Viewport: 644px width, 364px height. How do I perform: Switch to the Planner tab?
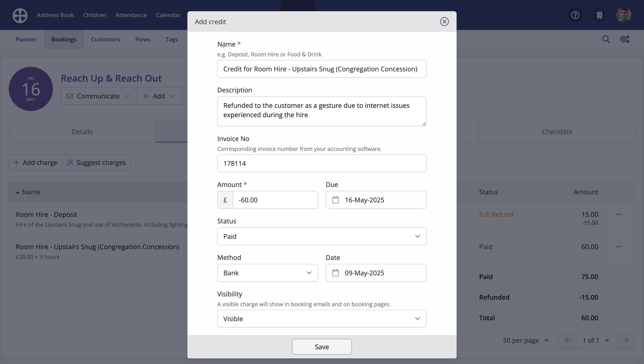[26, 39]
